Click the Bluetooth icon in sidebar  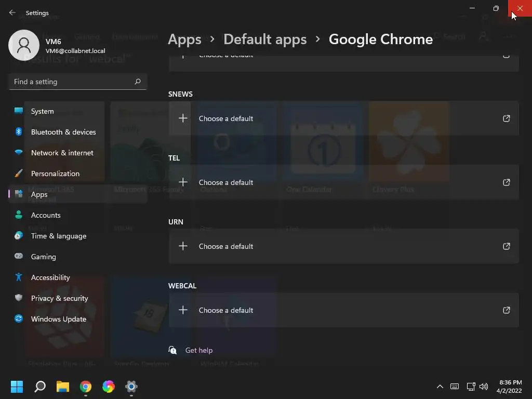tap(19, 131)
